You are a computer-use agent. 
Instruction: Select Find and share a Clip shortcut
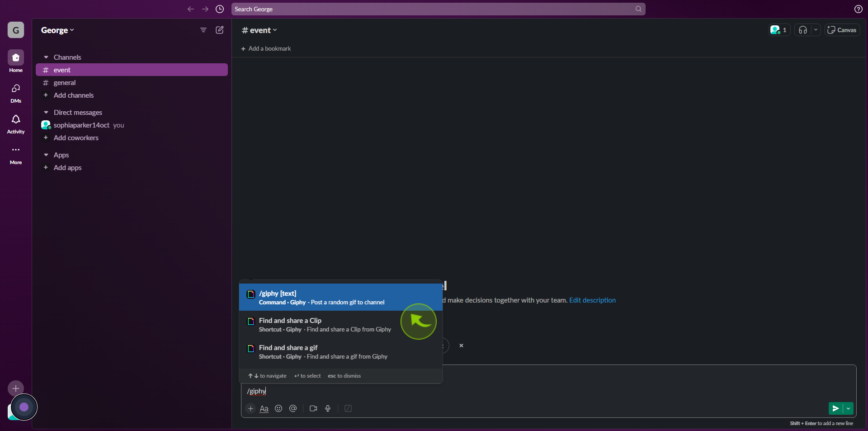[340, 324]
